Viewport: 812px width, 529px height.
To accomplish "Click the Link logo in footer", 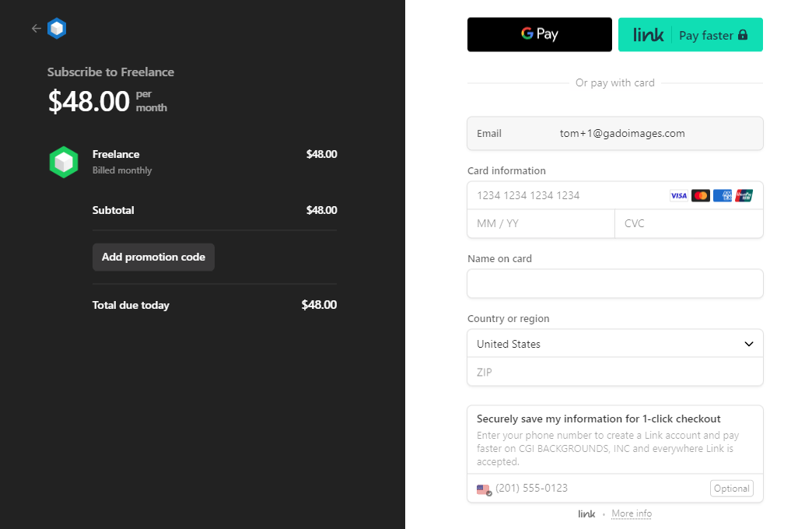I will [586, 513].
